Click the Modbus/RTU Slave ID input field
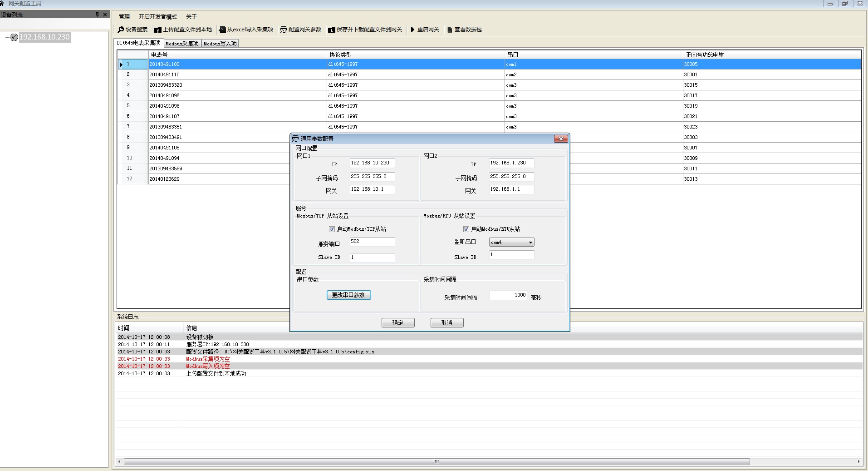Image resolution: width=868 pixels, height=471 pixels. tap(511, 255)
